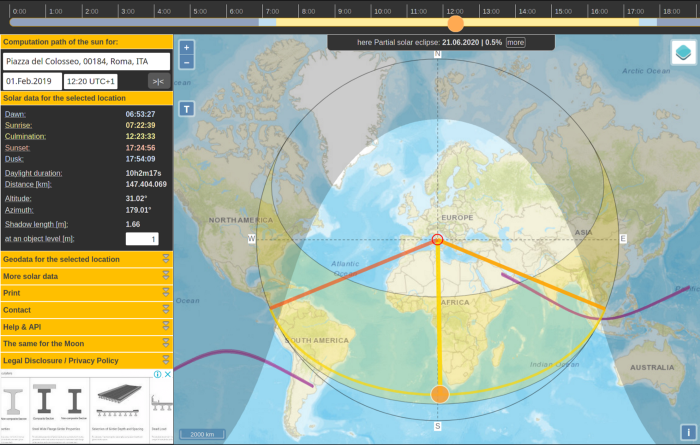Open the Help & API section

pyautogui.click(x=87, y=327)
